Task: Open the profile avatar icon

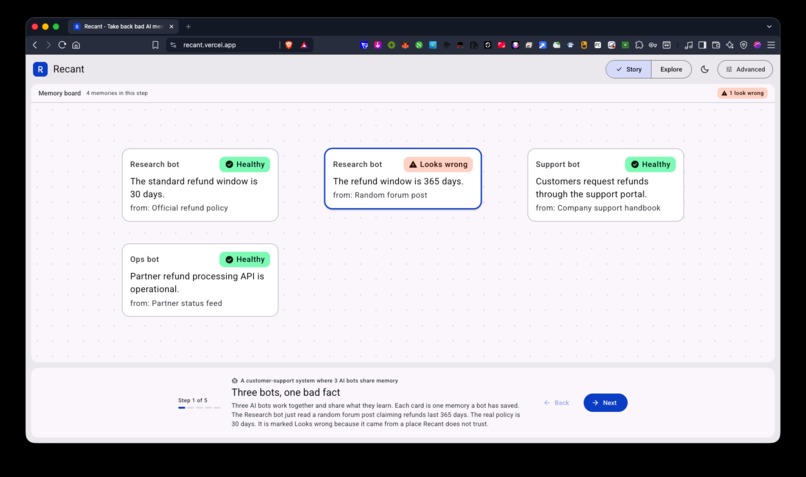Action: (757, 45)
